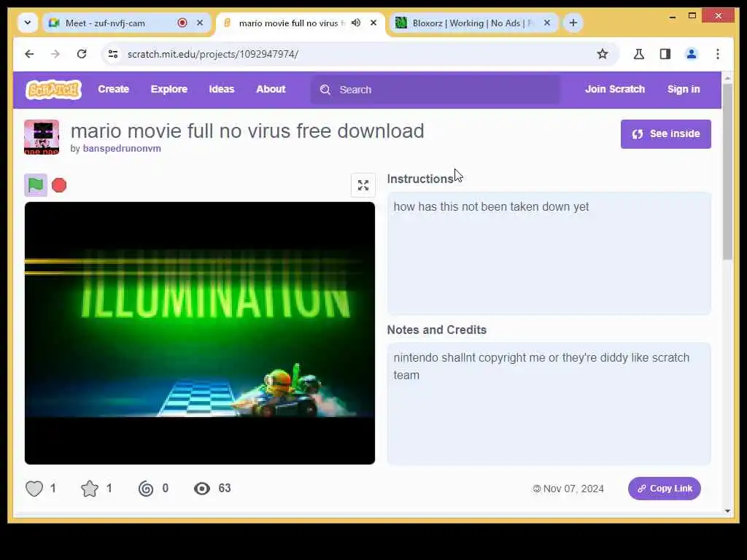The width and height of the screenshot is (747, 560).
Task: Click the Copy Link button
Action: pyautogui.click(x=664, y=489)
